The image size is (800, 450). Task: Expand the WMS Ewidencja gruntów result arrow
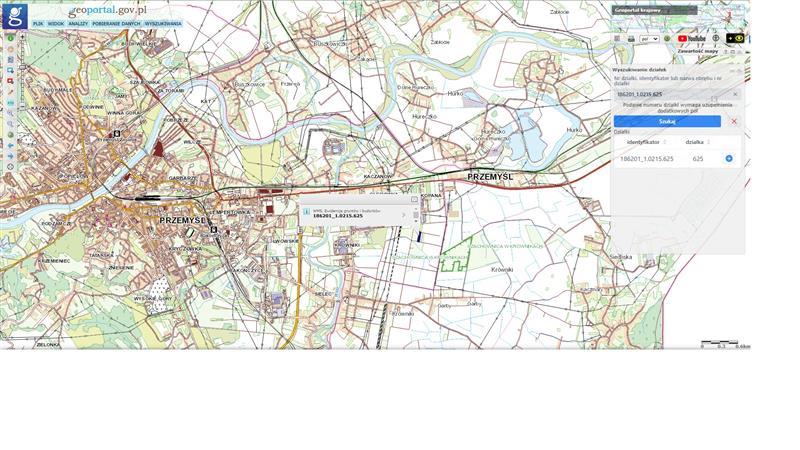(404, 214)
